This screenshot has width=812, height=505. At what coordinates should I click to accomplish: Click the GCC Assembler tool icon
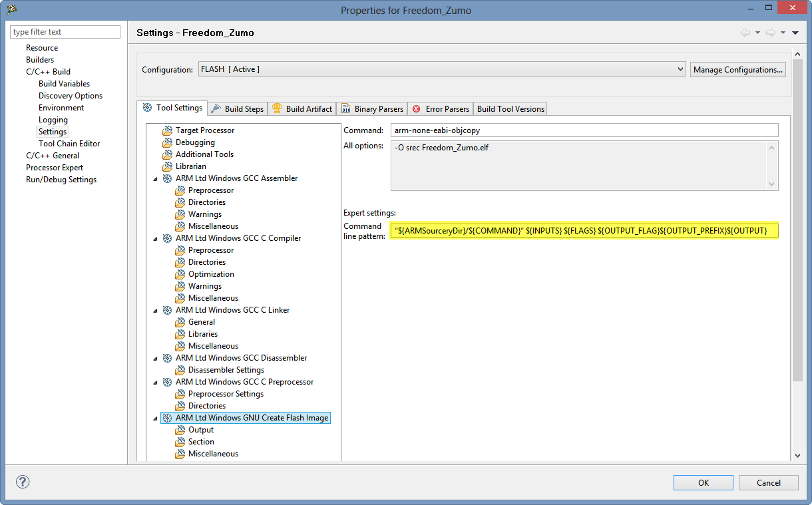(167, 178)
